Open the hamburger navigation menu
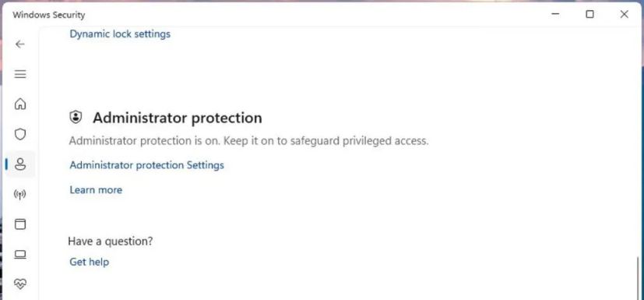Image resolution: width=644 pixels, height=300 pixels. pos(20,74)
